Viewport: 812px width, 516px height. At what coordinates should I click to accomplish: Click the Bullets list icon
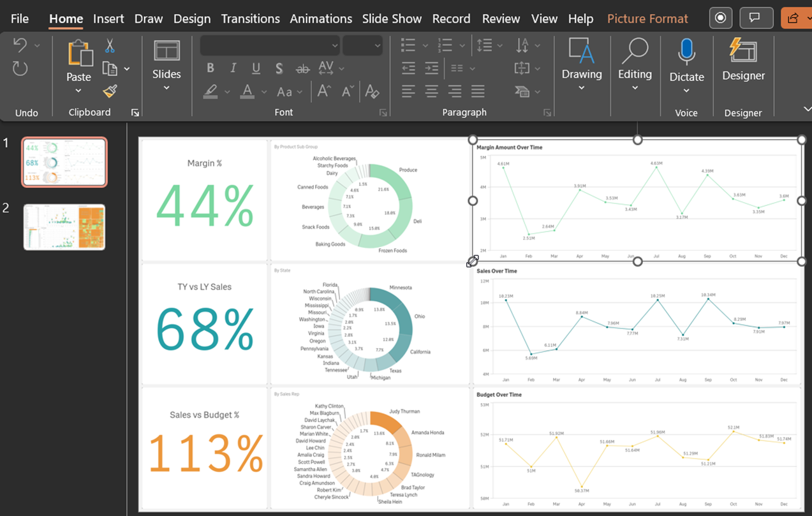[x=408, y=45]
